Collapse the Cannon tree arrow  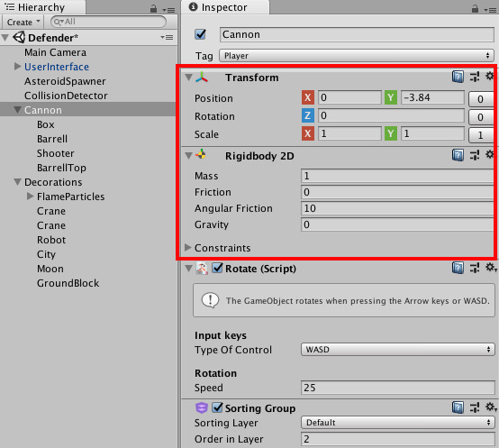(x=17, y=110)
